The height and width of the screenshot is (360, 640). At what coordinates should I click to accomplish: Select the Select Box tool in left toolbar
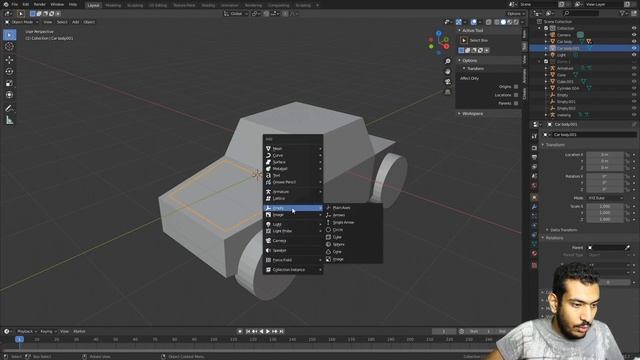9,35
